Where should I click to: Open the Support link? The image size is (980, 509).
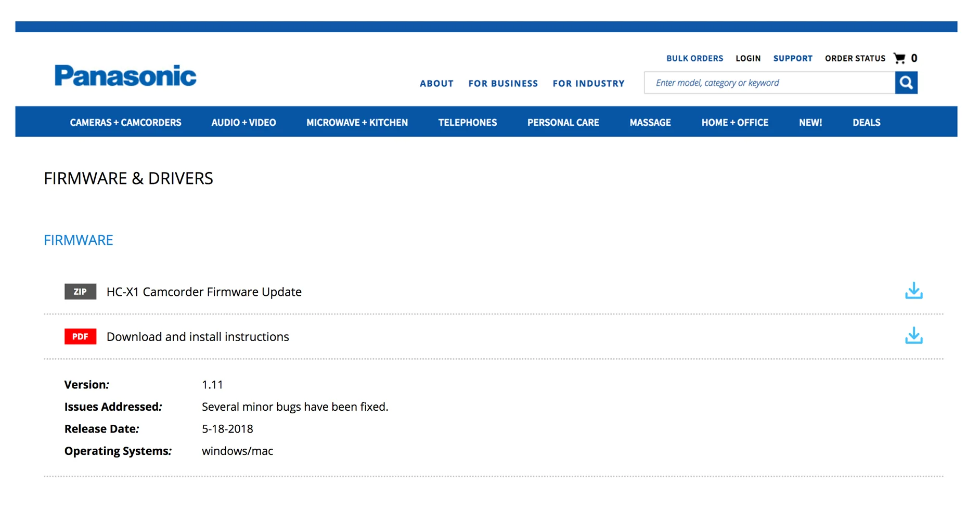(793, 58)
